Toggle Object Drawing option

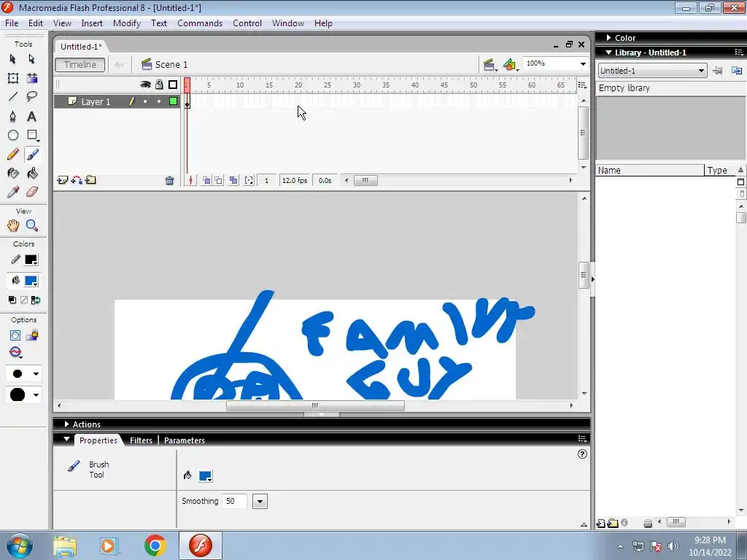(15, 335)
